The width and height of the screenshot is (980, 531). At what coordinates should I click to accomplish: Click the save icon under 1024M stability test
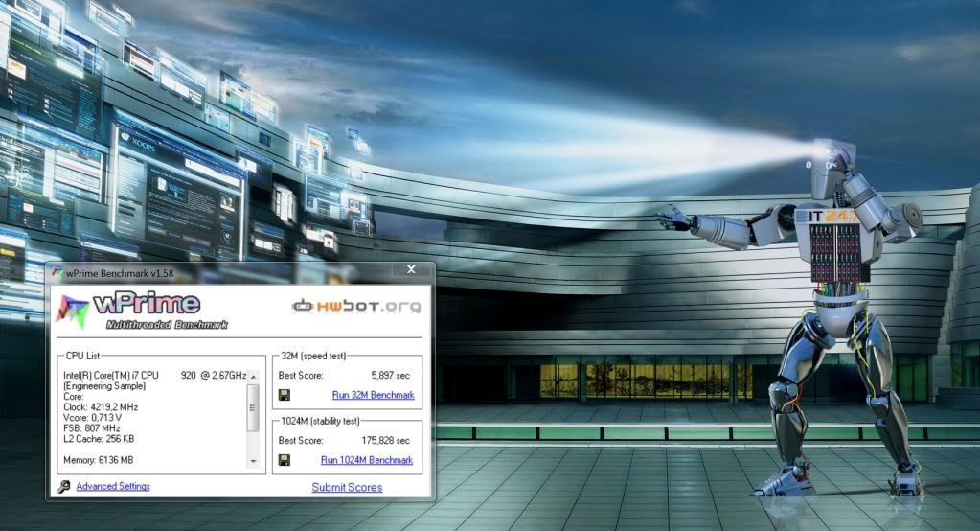(x=285, y=460)
